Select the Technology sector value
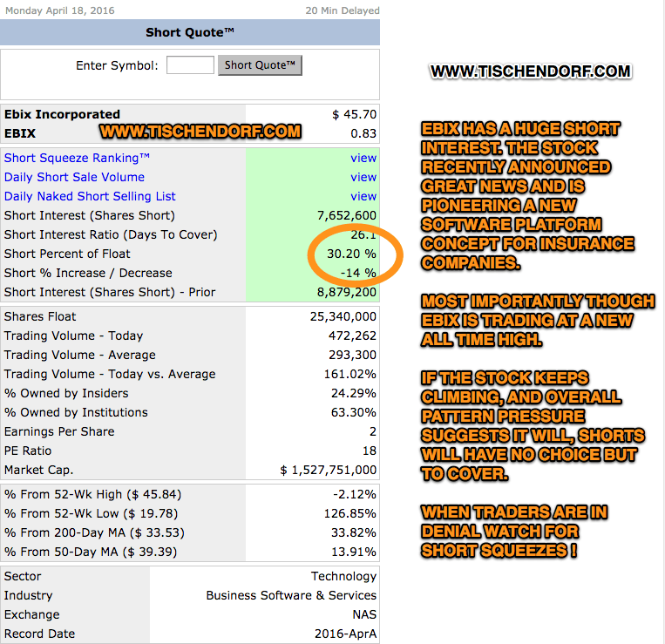This screenshot has height=644, width=665. [x=343, y=576]
